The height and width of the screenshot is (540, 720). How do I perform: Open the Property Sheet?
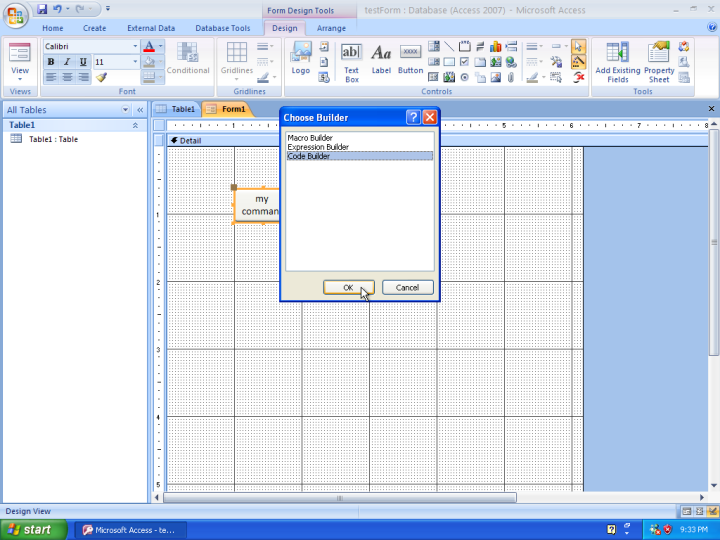659,62
